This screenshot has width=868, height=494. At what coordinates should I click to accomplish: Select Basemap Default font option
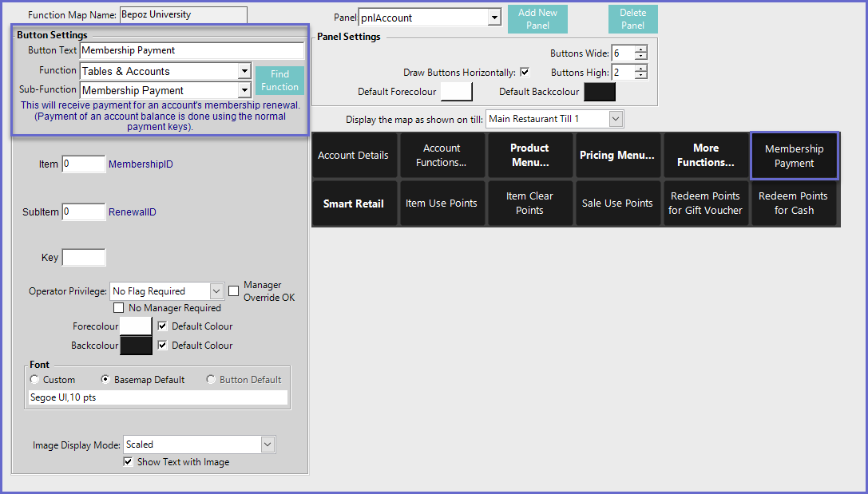point(105,380)
